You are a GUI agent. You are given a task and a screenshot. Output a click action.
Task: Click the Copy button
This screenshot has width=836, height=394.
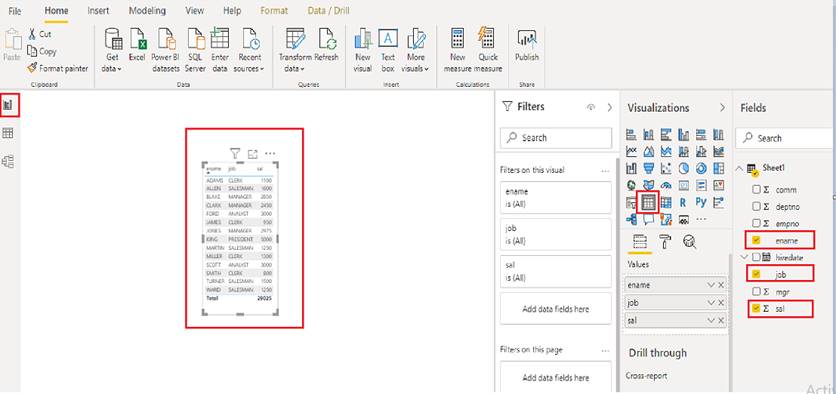point(42,52)
